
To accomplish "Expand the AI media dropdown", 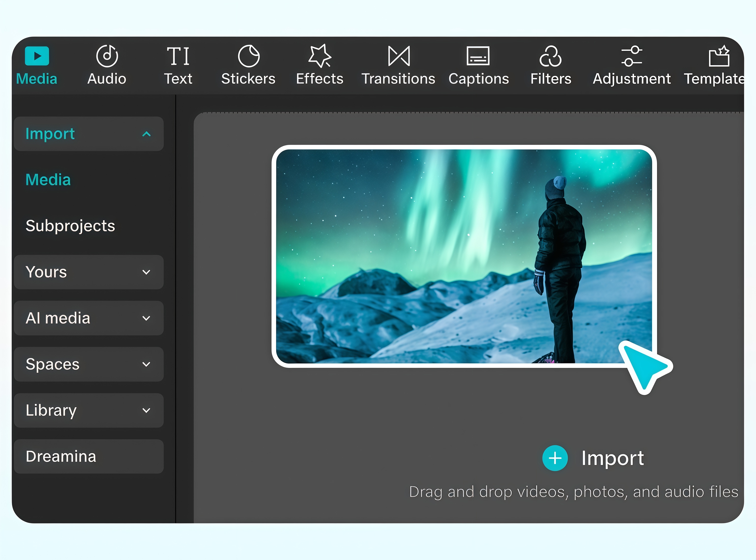I will 146,318.
